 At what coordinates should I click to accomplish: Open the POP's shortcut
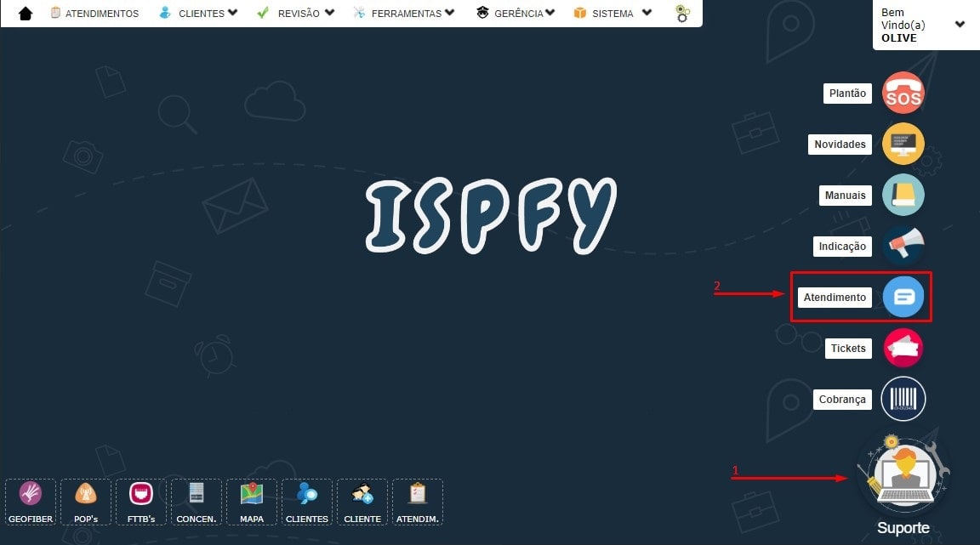pos(86,502)
